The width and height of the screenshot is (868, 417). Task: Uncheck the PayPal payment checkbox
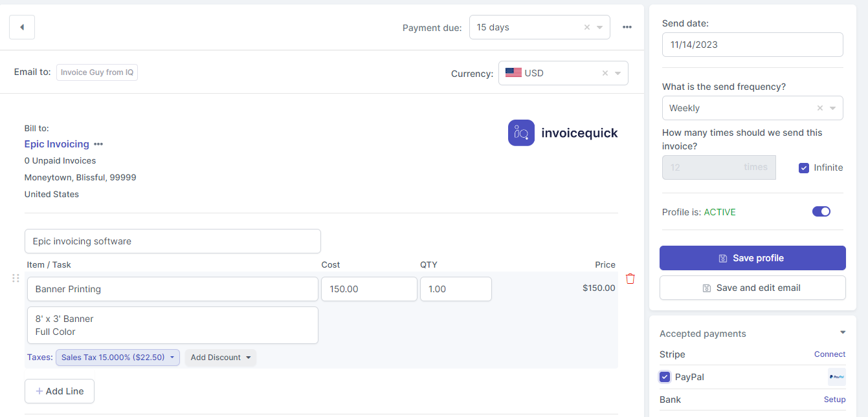click(665, 377)
